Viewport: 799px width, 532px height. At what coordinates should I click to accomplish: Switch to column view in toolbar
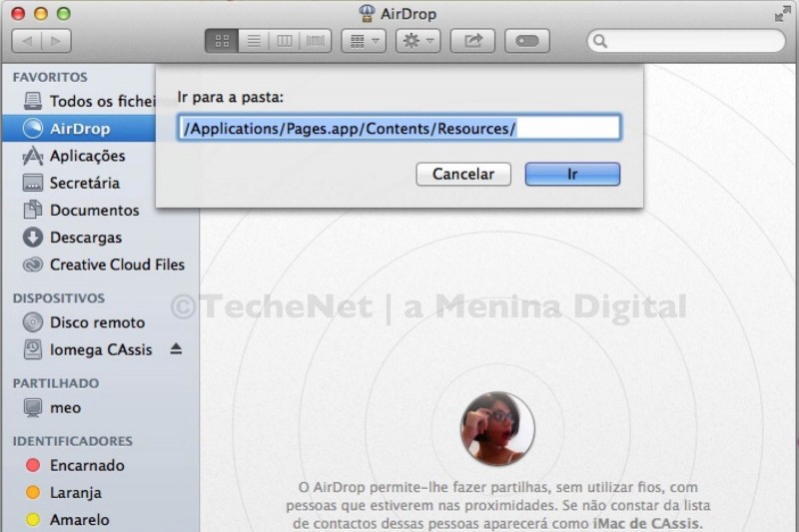285,41
